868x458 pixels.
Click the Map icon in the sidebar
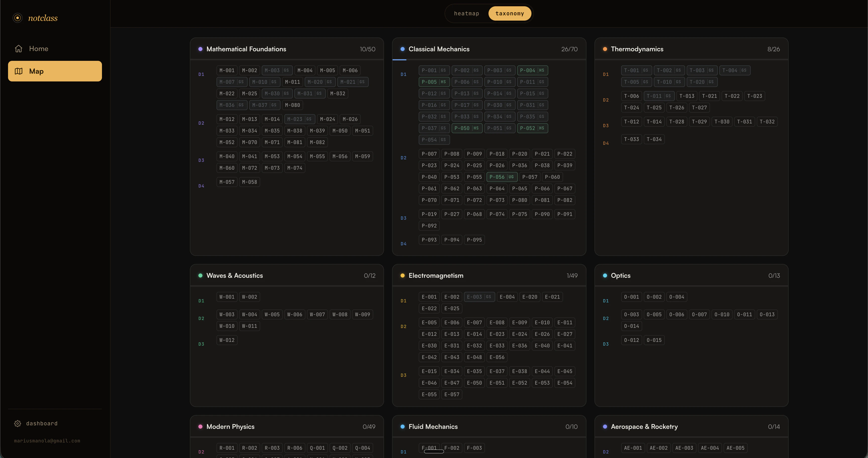click(x=19, y=71)
